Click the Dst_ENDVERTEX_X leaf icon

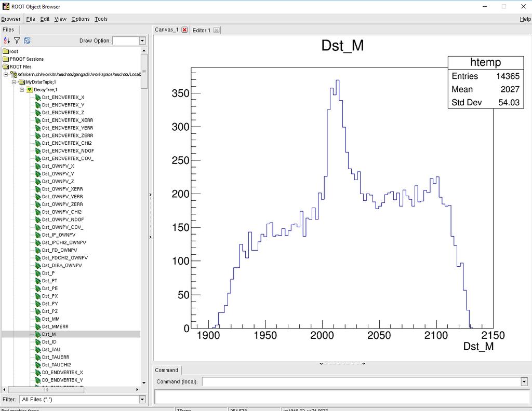pos(38,98)
